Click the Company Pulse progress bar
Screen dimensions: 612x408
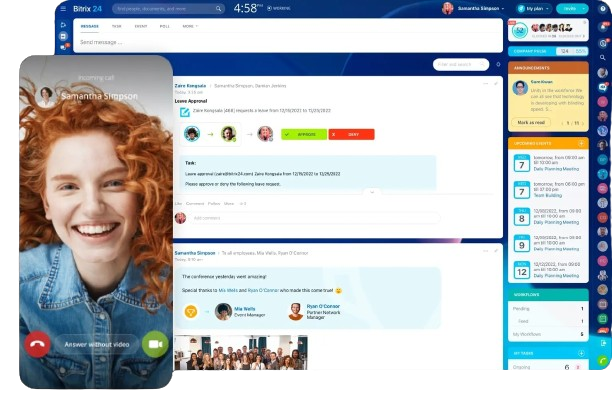(548, 51)
